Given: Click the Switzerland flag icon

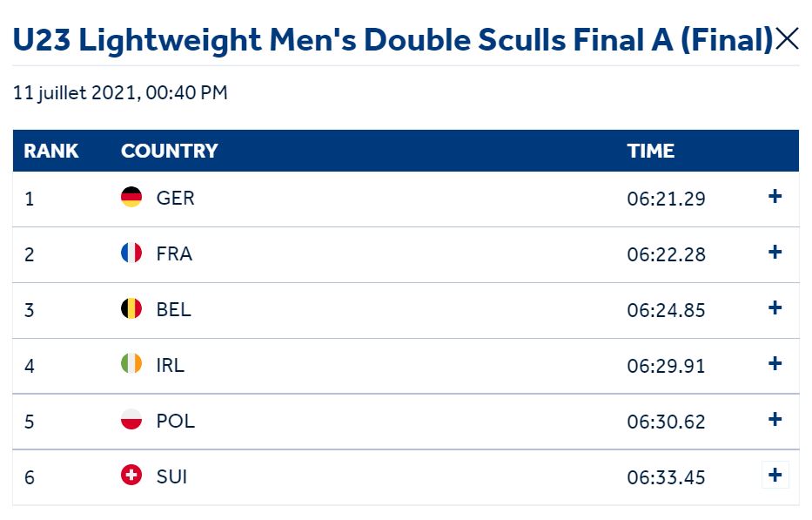Looking at the screenshot, I should (131, 476).
